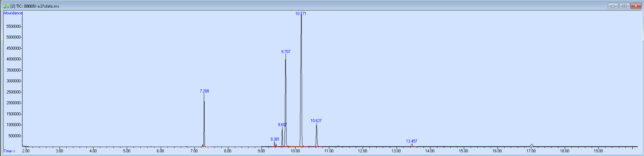Viewport: 644px width, 156px height.
Task: Click the 2.00 time axis tick
Action: pyautogui.click(x=26, y=151)
